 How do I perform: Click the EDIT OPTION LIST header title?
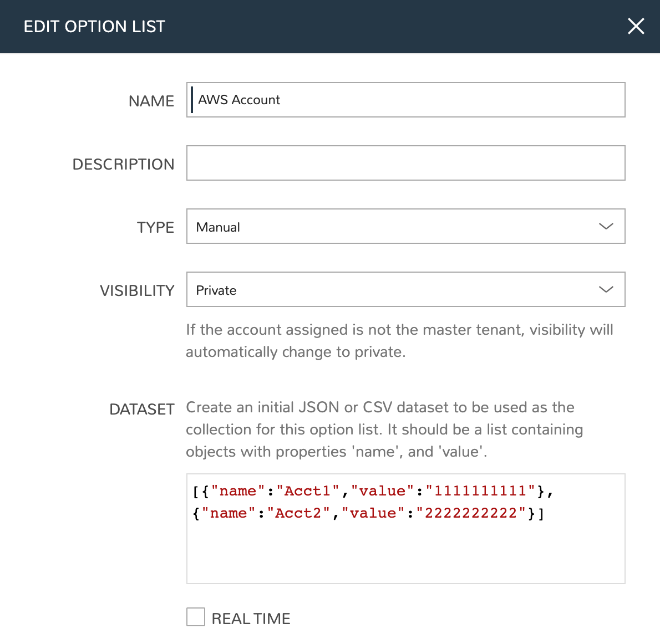coord(94,27)
